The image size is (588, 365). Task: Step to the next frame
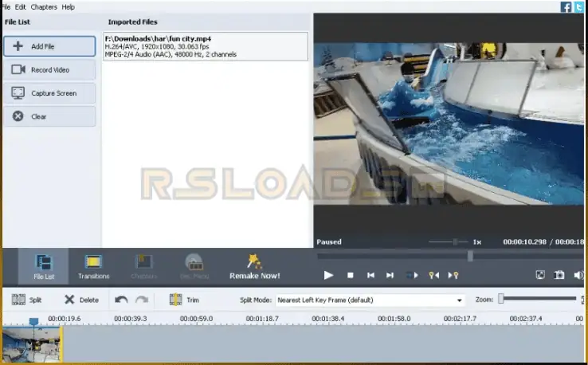click(x=390, y=275)
